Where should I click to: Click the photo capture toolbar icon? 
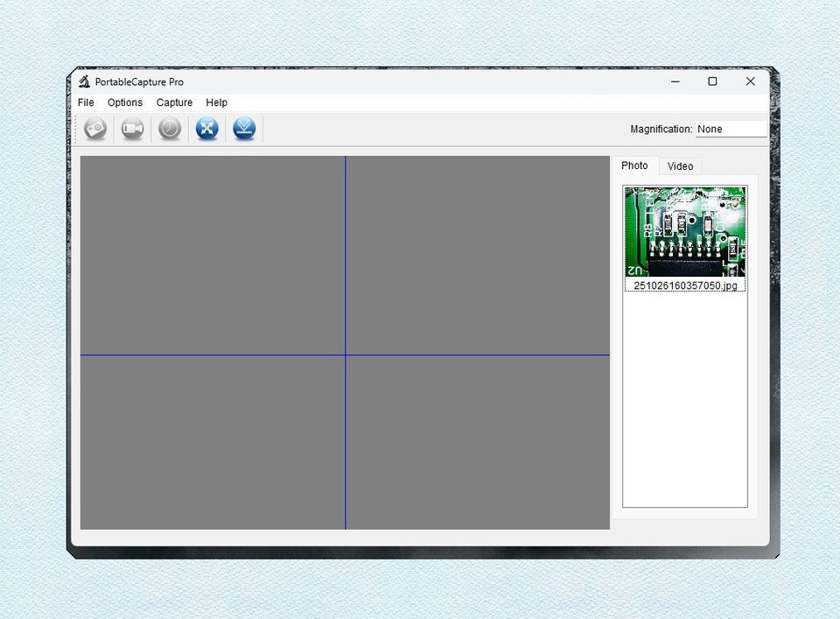pyautogui.click(x=95, y=129)
